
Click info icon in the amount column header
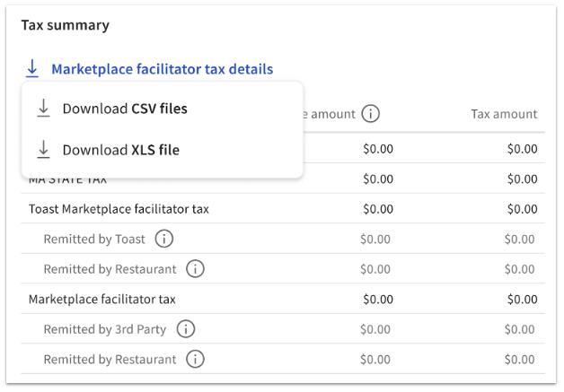[370, 114]
